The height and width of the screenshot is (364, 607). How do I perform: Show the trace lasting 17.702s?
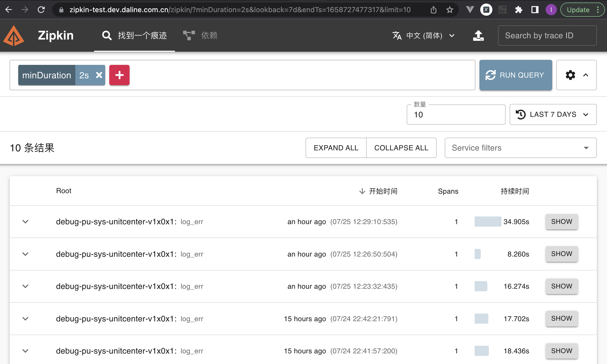562,319
